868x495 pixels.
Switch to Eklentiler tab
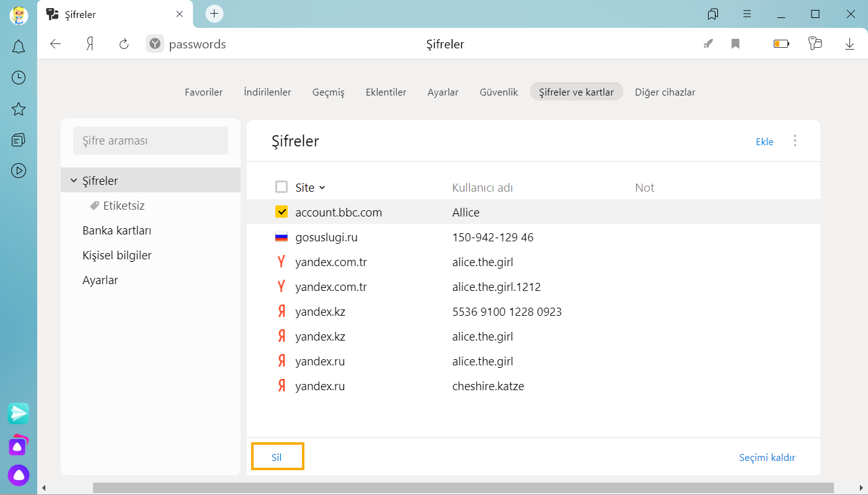click(x=386, y=92)
